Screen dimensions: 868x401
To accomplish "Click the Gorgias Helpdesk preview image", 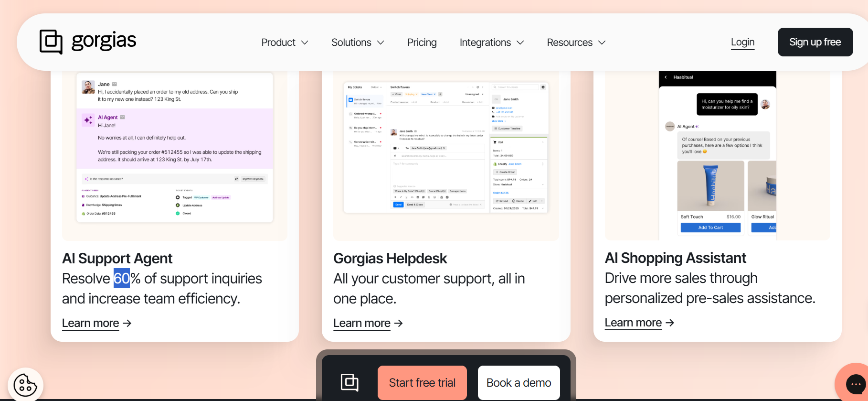I will pyautogui.click(x=446, y=155).
